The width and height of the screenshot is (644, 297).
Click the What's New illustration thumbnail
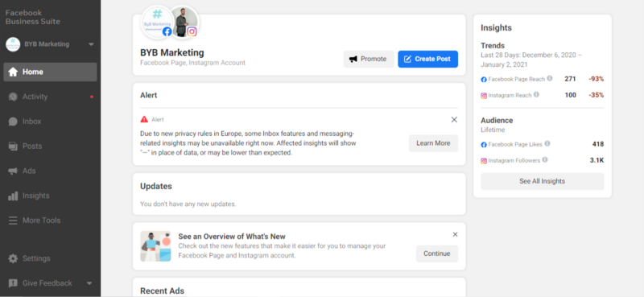click(x=155, y=246)
